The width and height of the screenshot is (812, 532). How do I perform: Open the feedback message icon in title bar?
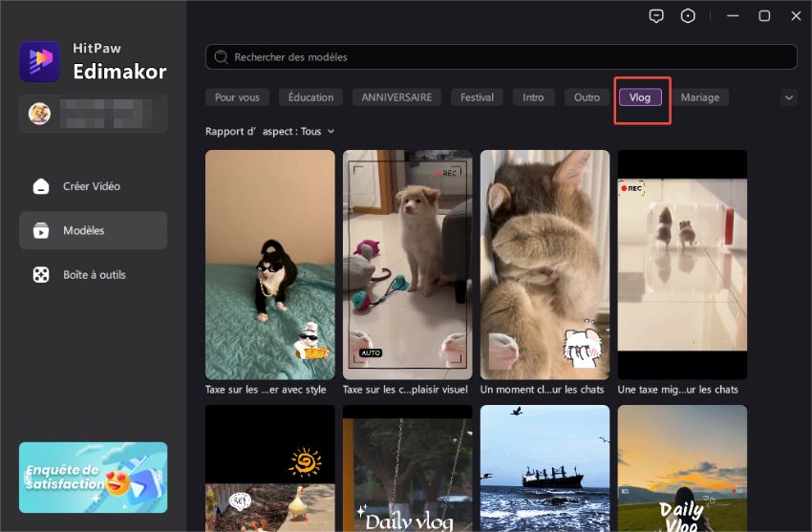[x=656, y=16]
